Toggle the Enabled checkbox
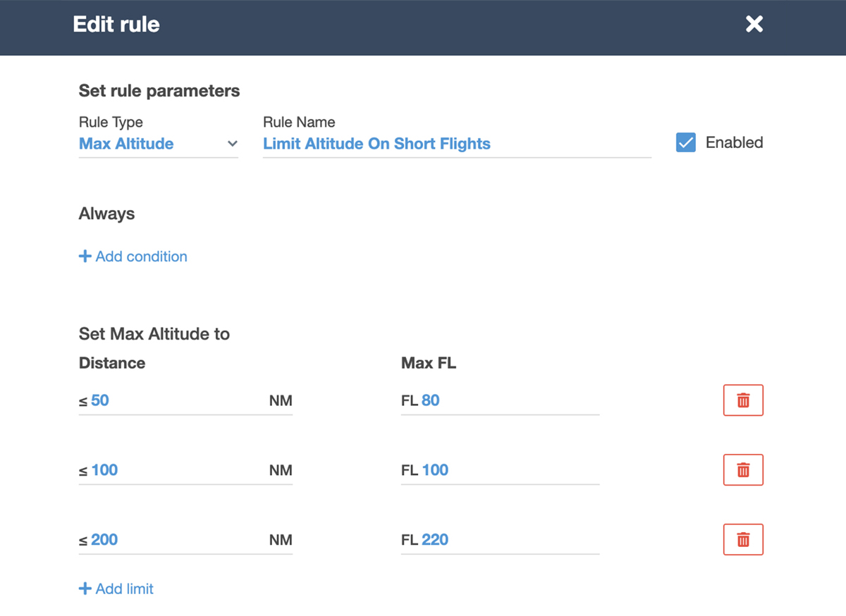Viewport: 846px width, 616px height. click(685, 143)
